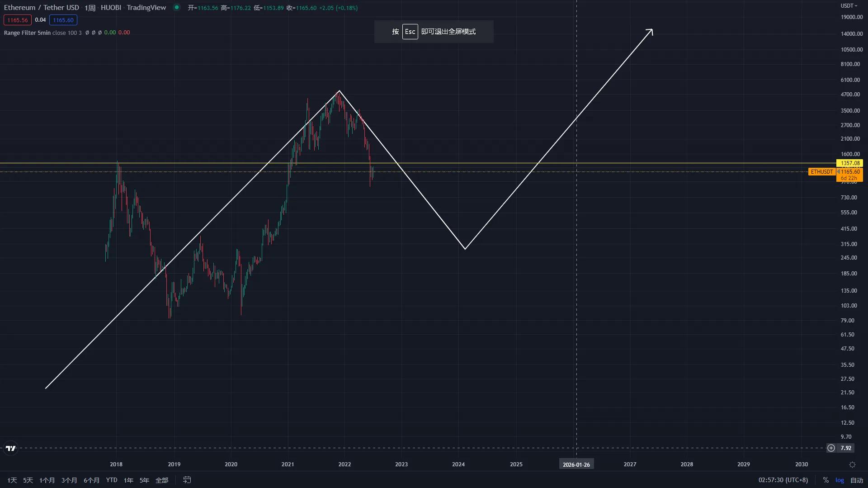Select the YTD time range
868x488 pixels.
pos(112,480)
